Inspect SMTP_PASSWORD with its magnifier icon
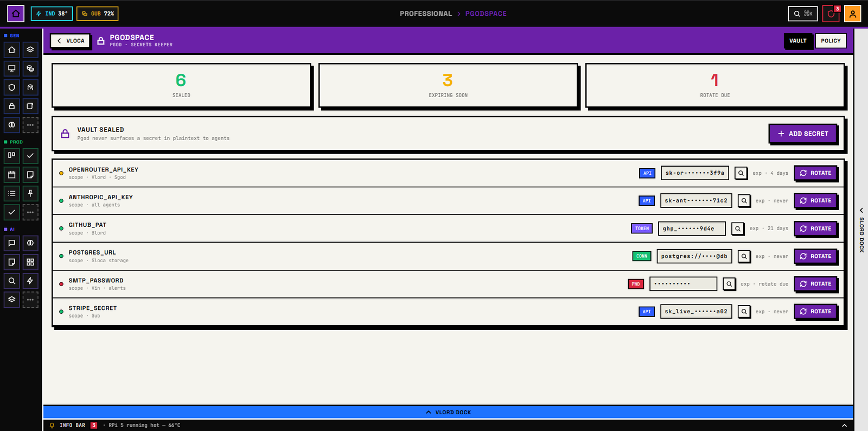Image resolution: width=868 pixels, height=431 pixels. click(x=729, y=284)
